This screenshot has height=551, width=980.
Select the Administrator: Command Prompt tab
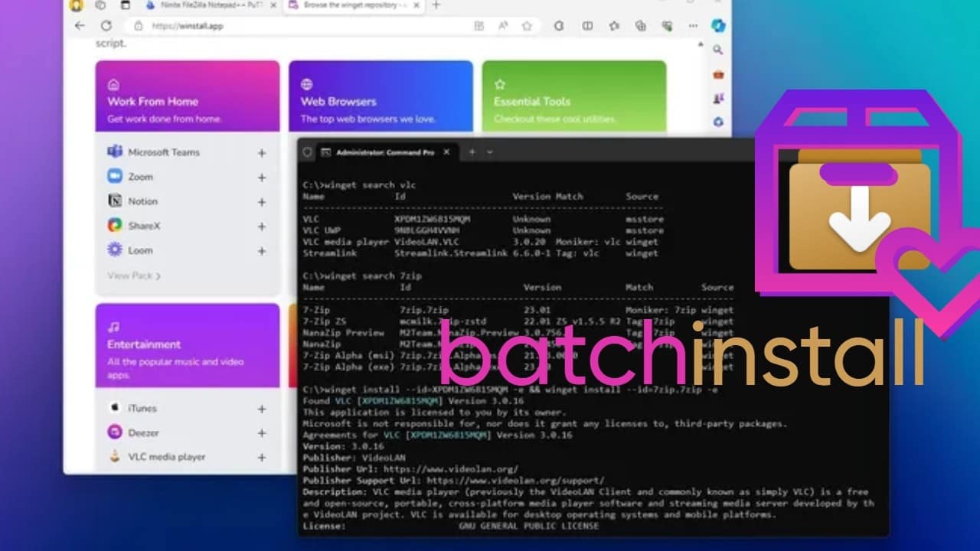click(x=383, y=152)
